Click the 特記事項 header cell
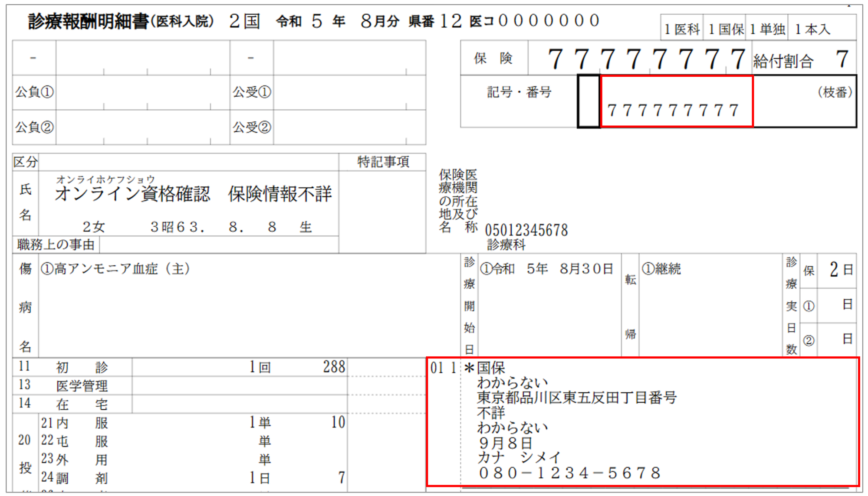The image size is (868, 496). (x=382, y=162)
